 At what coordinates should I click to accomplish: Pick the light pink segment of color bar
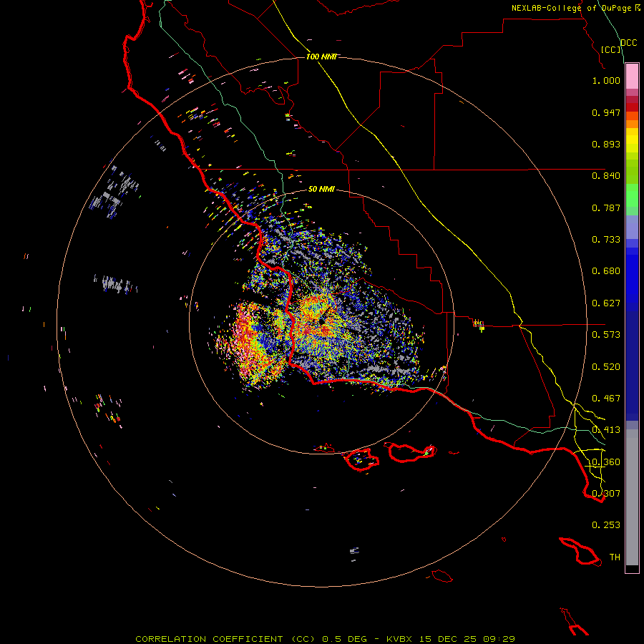[632, 77]
